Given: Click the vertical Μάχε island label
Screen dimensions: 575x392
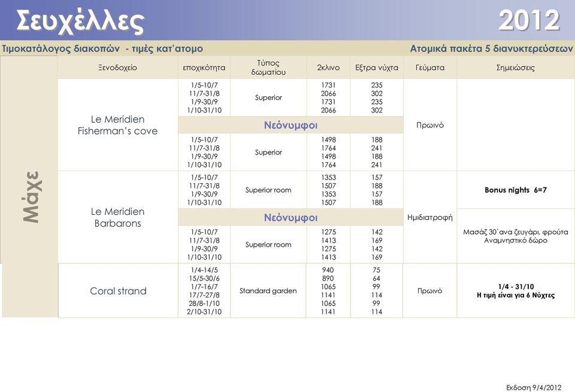Looking at the screenshot, I should tap(32, 196).
